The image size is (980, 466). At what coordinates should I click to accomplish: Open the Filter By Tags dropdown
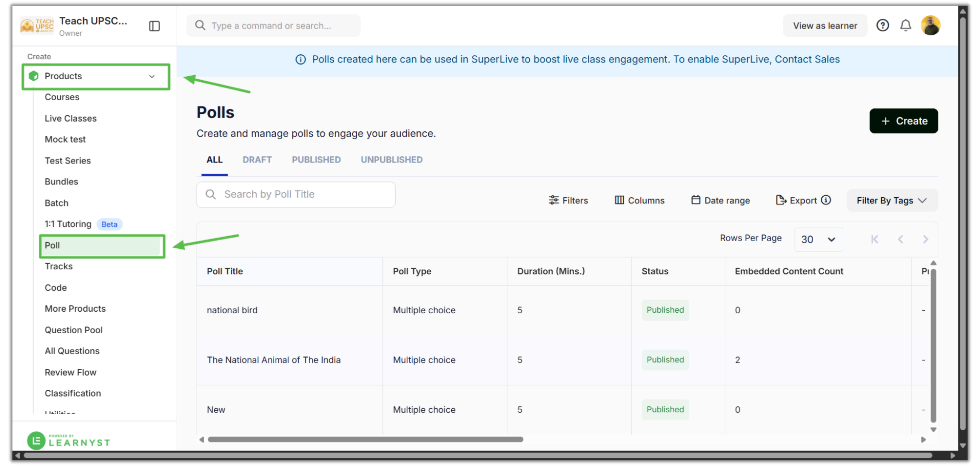click(892, 200)
